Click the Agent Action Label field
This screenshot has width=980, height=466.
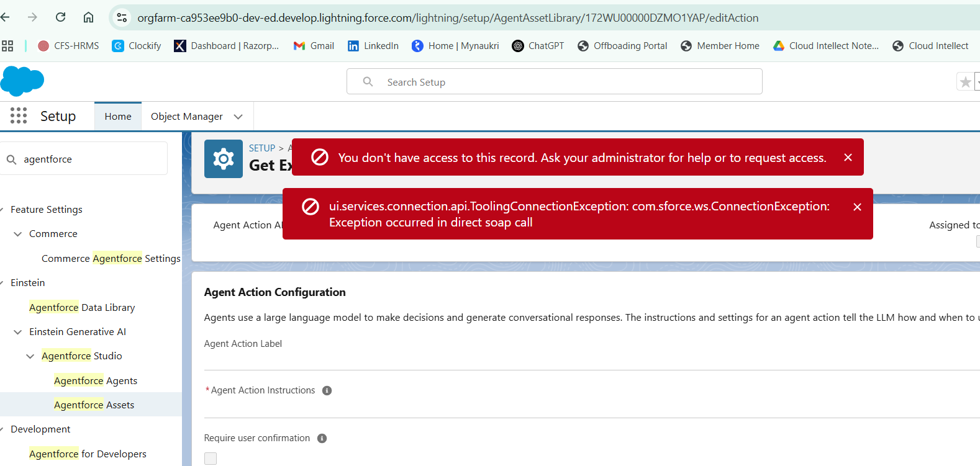point(592,360)
